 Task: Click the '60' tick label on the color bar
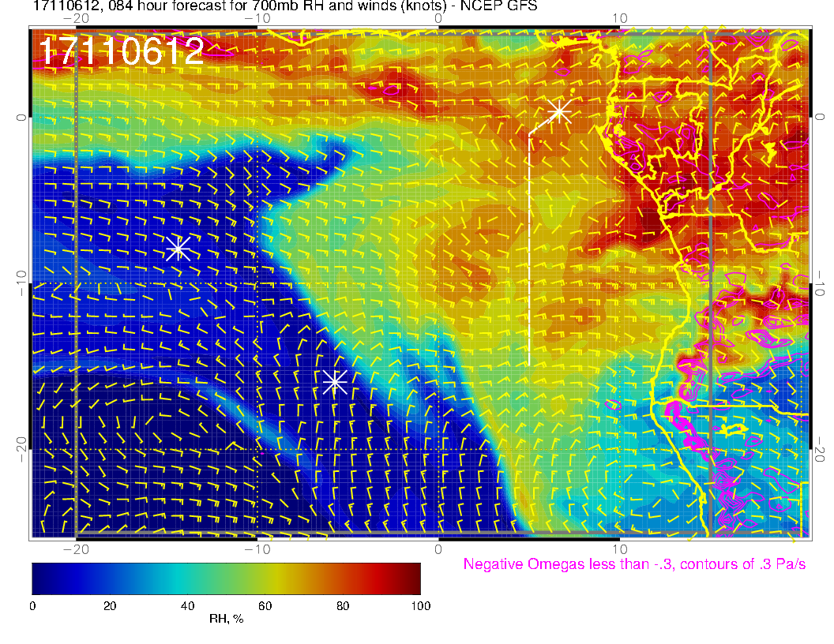265,606
